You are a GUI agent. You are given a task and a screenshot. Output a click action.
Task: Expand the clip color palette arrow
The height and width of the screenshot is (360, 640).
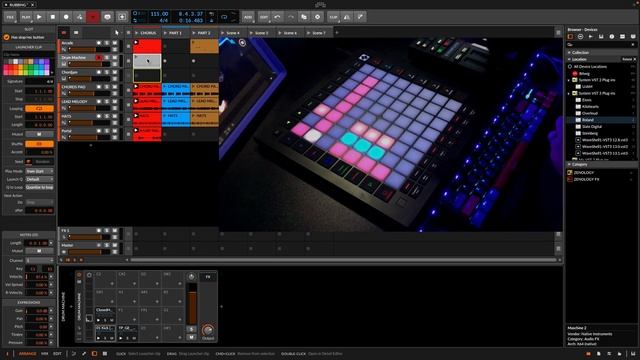[x=52, y=73]
